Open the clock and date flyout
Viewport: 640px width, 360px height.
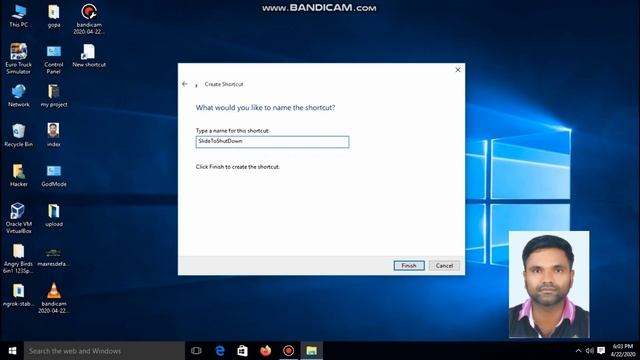(623, 351)
